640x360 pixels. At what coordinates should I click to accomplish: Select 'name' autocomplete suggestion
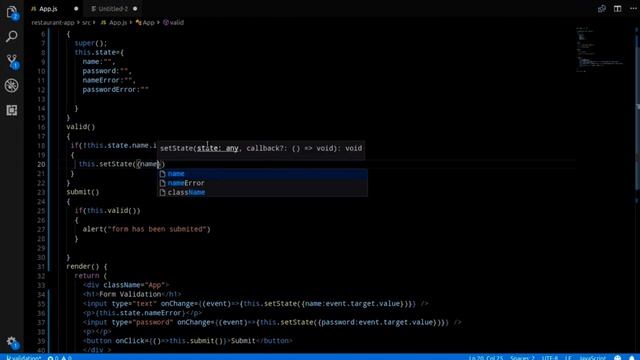(x=262, y=173)
